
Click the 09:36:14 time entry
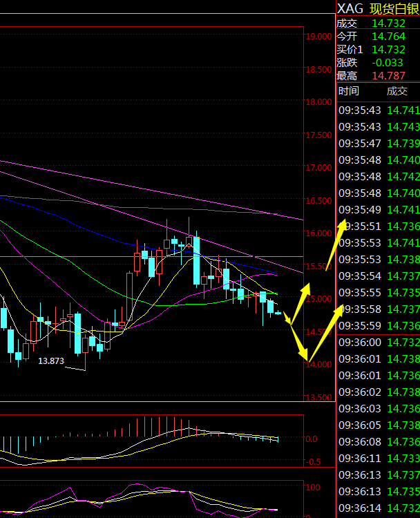(x=359, y=508)
